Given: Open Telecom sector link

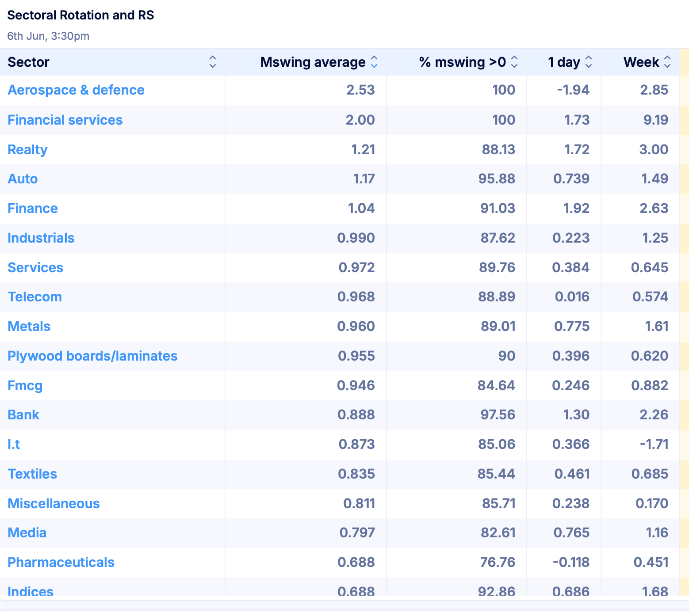Looking at the screenshot, I should point(34,297).
